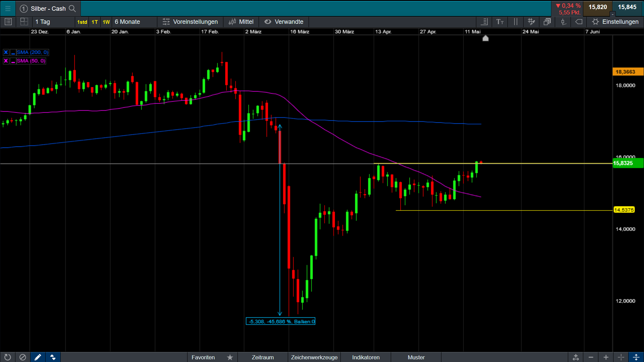Viewport: 644px width, 362px height.
Task: Open the hamburger menu icon
Action: point(8,9)
